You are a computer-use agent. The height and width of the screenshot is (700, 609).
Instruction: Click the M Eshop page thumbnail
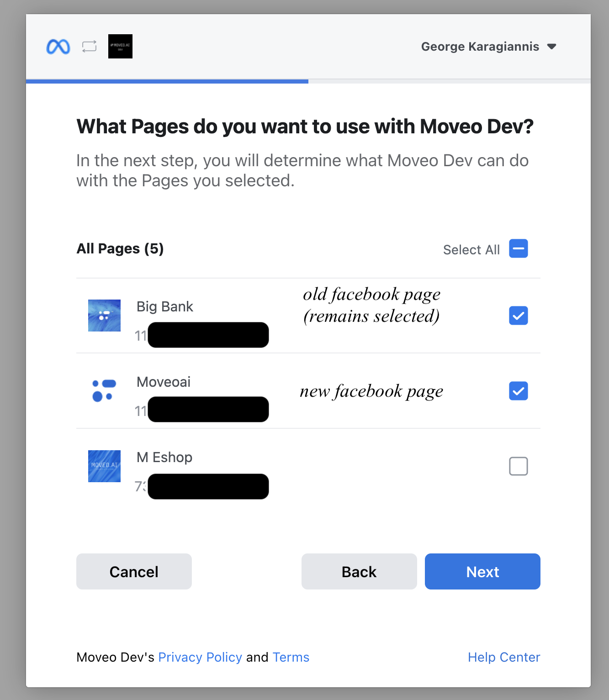pos(104,466)
